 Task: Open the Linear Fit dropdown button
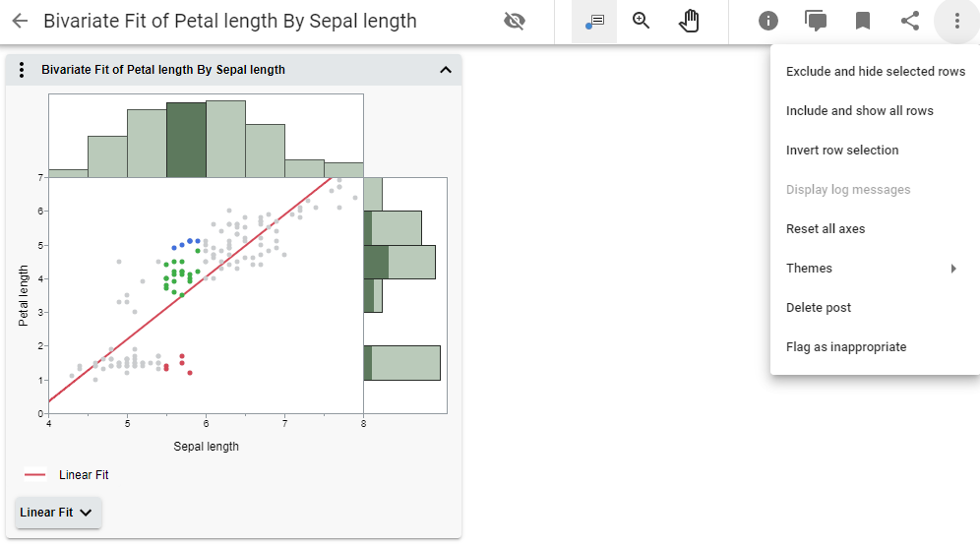click(x=58, y=513)
